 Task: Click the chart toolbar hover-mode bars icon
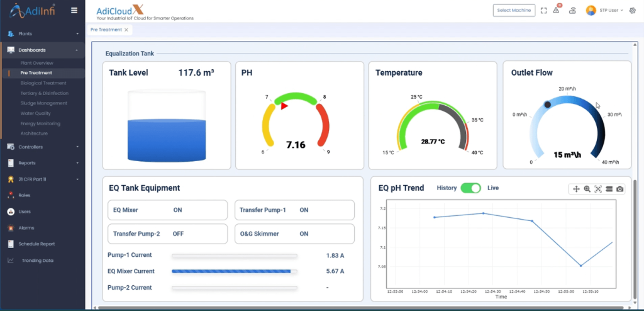(x=609, y=189)
